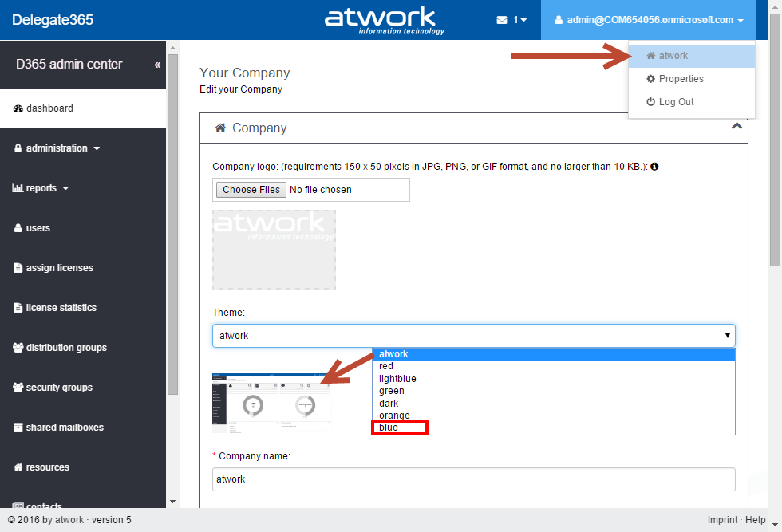Image resolution: width=782 pixels, height=532 pixels.
Task: Select dark theme option
Action: click(x=554, y=404)
